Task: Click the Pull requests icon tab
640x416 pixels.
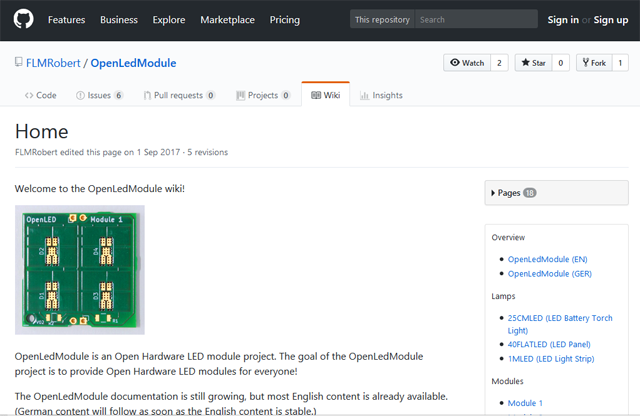Action: coord(148,95)
